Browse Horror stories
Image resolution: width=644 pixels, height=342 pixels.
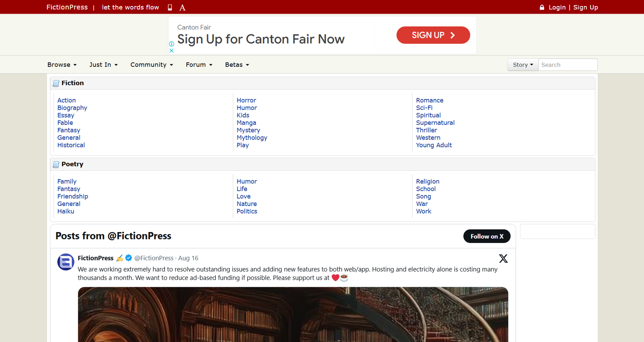(x=246, y=100)
